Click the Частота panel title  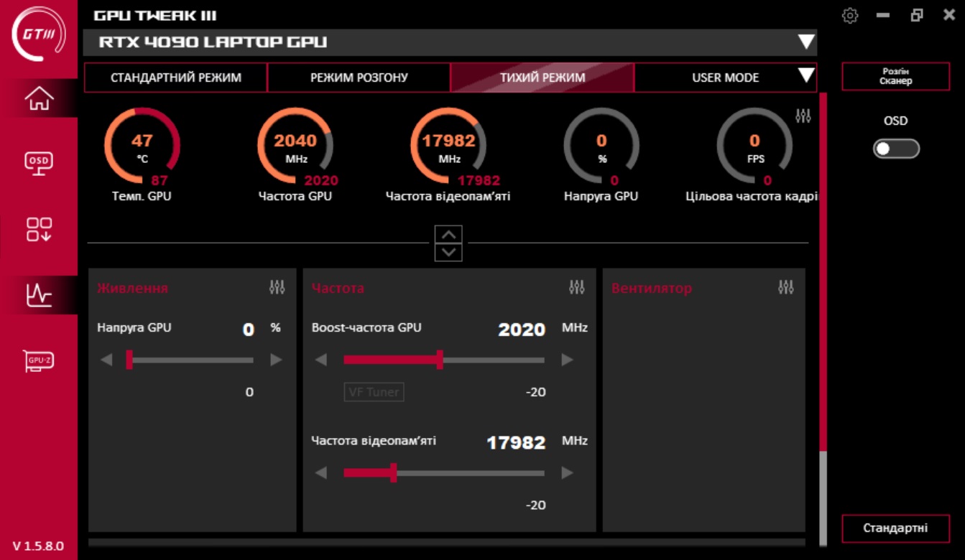point(338,288)
